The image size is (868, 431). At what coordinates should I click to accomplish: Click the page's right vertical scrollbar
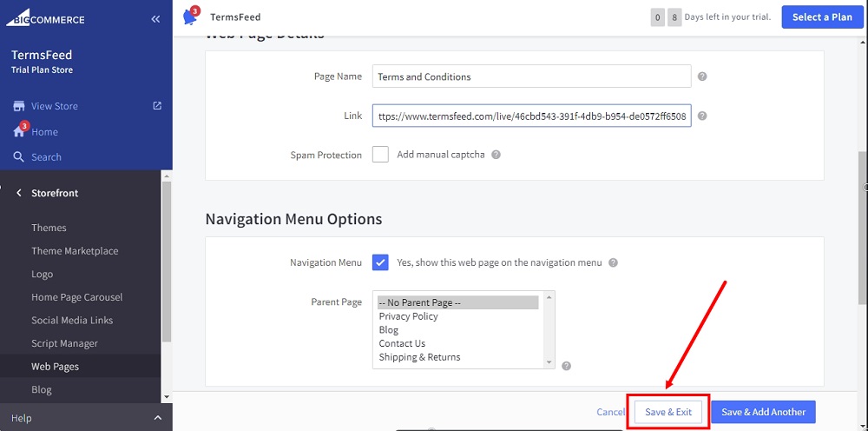pos(863,227)
